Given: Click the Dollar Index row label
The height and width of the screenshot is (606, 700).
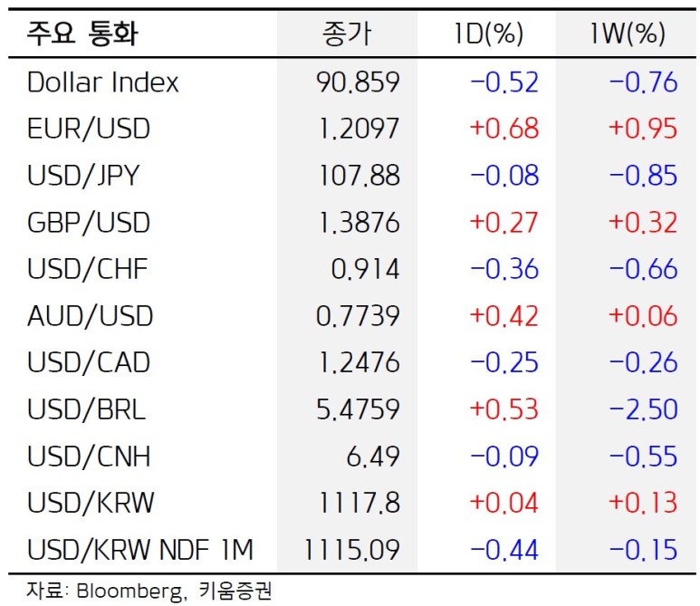Looking at the screenshot, I should (103, 82).
